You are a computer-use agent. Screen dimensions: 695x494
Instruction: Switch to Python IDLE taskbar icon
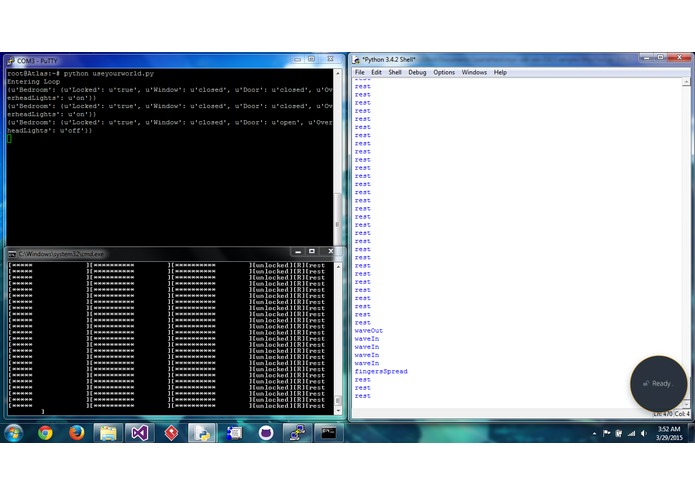[x=203, y=433]
